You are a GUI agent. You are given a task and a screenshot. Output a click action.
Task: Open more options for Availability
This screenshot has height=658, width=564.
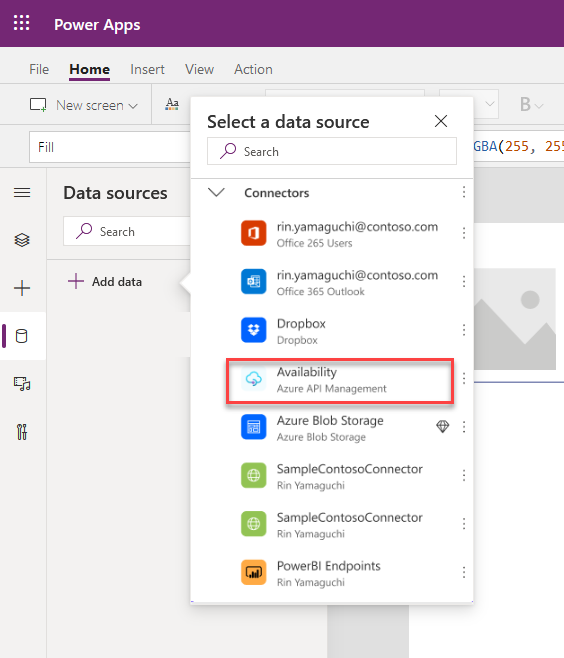click(x=464, y=378)
